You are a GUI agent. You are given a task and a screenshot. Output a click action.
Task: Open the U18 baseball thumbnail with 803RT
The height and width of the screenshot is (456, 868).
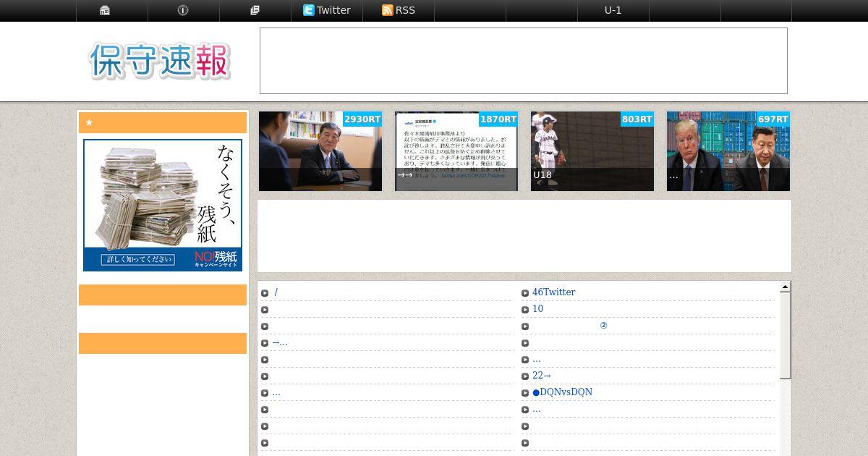pos(592,151)
